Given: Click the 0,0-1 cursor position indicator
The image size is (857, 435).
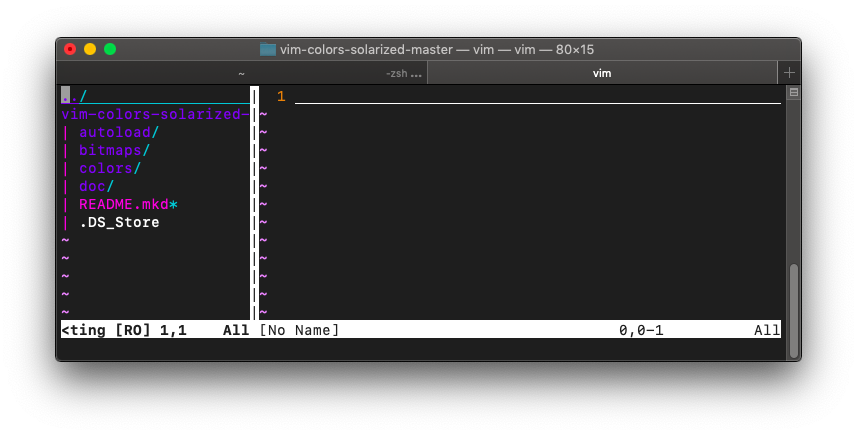Looking at the screenshot, I should (641, 330).
